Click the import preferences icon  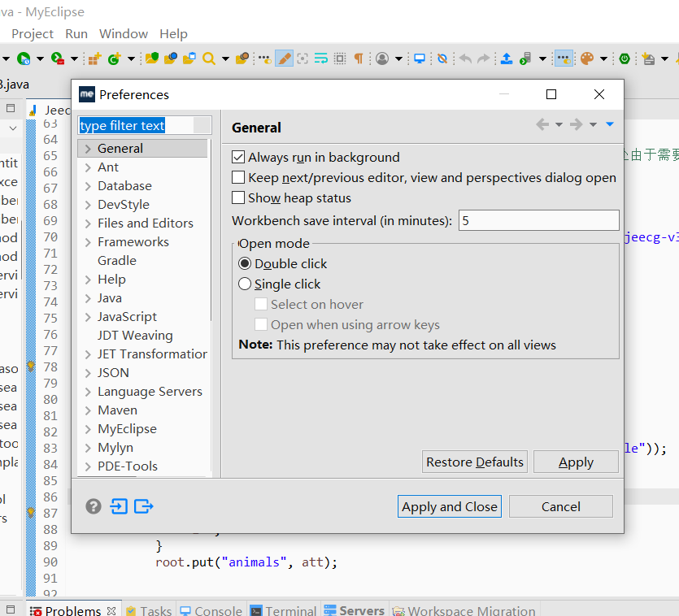tap(119, 506)
